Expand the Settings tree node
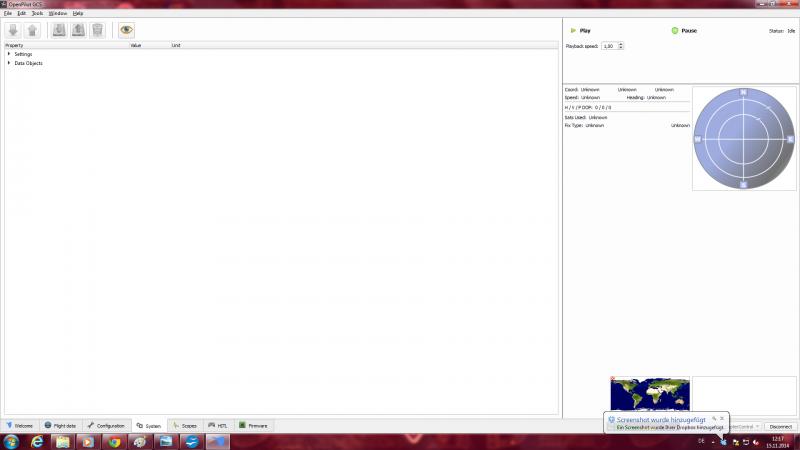 (x=9, y=54)
